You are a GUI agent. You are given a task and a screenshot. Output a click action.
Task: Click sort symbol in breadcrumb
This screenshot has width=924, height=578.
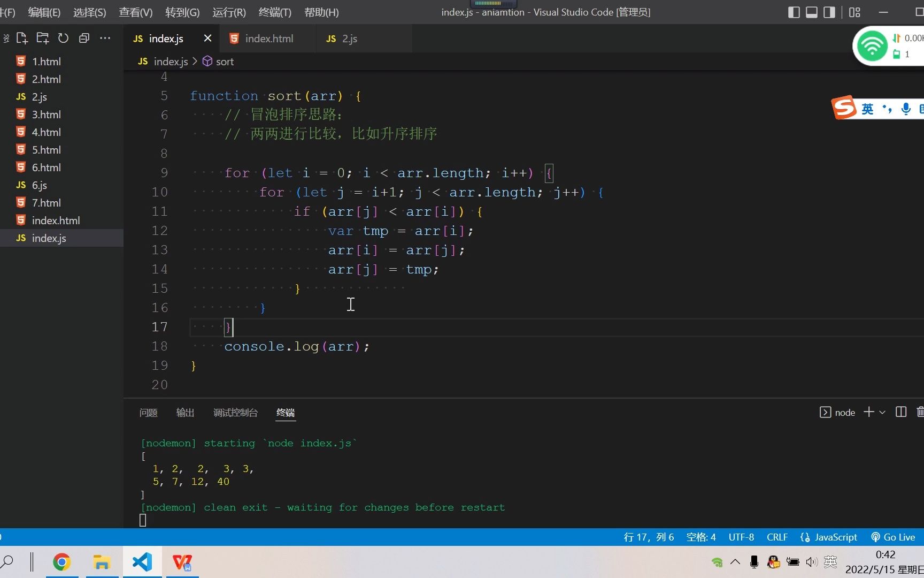[x=225, y=62]
